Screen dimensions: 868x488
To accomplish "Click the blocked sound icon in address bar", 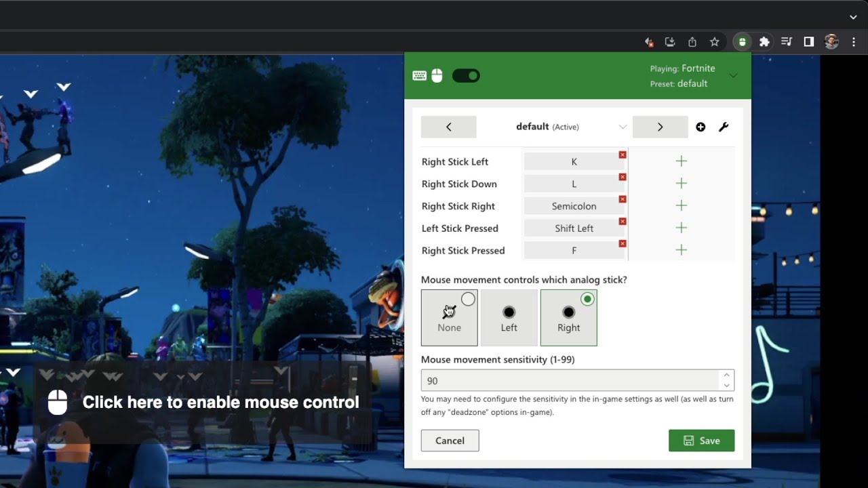I will [x=649, y=42].
